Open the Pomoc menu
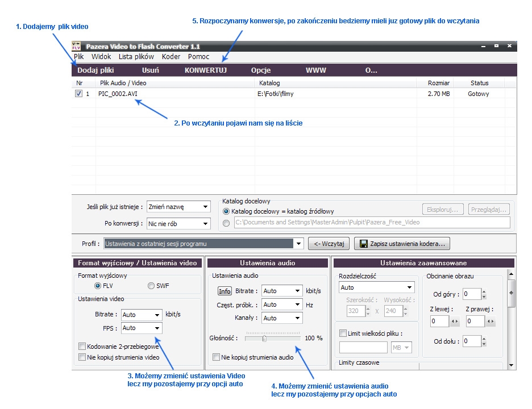 tap(198, 57)
